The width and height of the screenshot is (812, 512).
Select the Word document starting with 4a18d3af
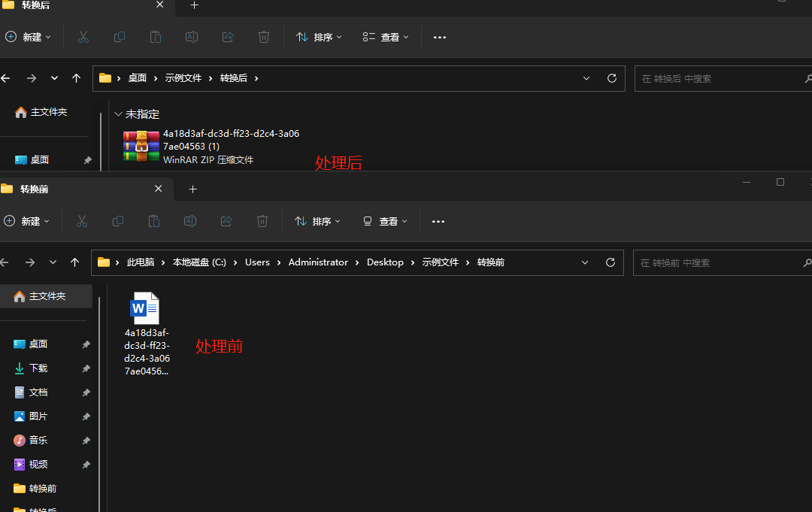click(145, 307)
